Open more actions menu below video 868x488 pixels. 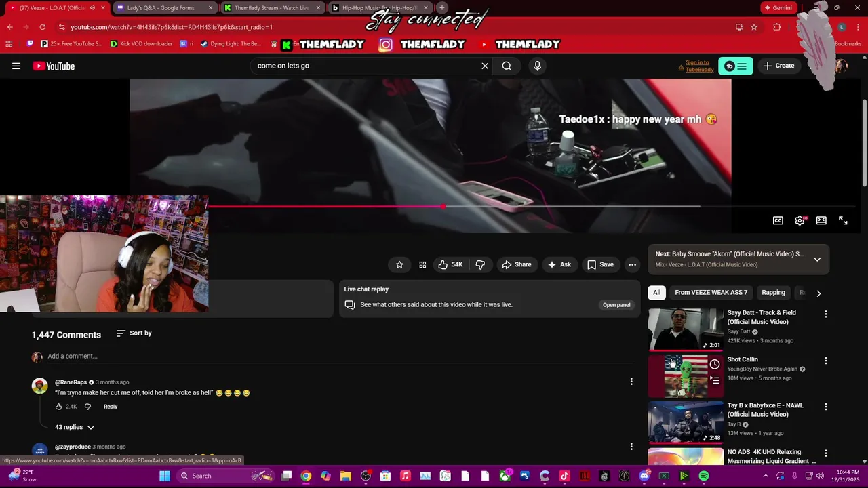[632, 264]
